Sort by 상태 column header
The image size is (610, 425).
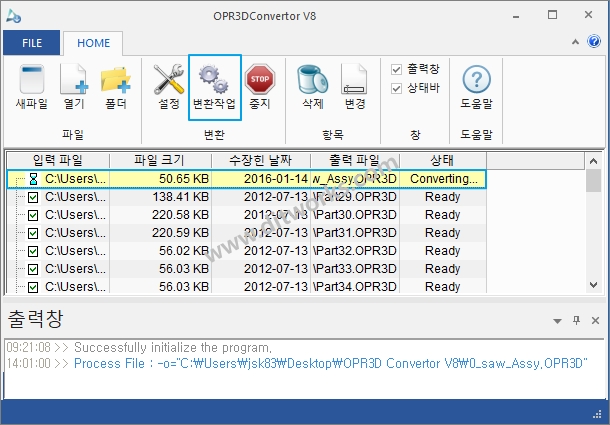(443, 160)
